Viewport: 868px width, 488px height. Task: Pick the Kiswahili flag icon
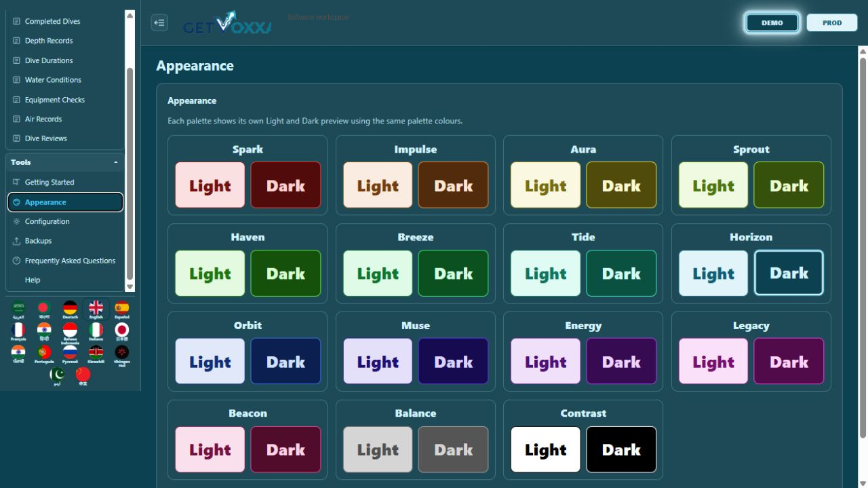[x=96, y=354]
